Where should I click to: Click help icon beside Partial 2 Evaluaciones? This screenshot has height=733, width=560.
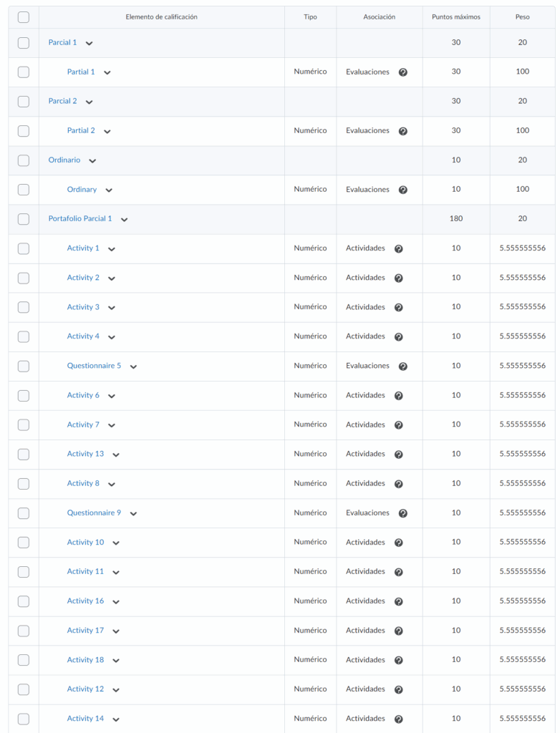[x=403, y=131]
